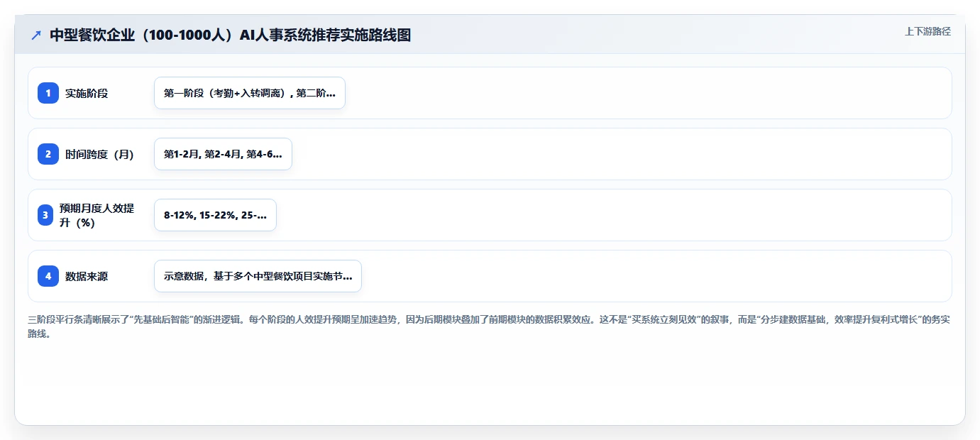Image resolution: width=980 pixels, height=440 pixels.
Task: Click the 数据来源 row label
Action: (87, 276)
